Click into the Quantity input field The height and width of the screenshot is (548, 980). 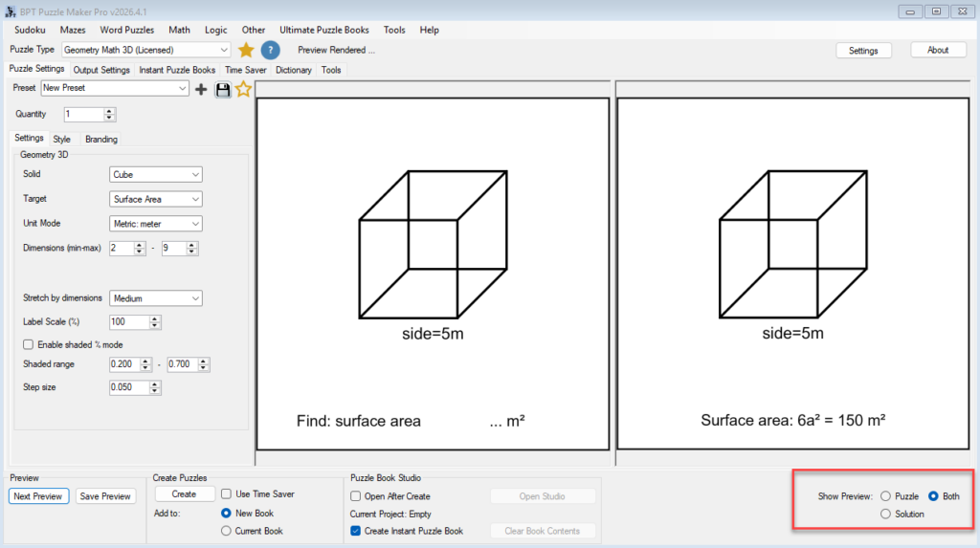tap(83, 115)
